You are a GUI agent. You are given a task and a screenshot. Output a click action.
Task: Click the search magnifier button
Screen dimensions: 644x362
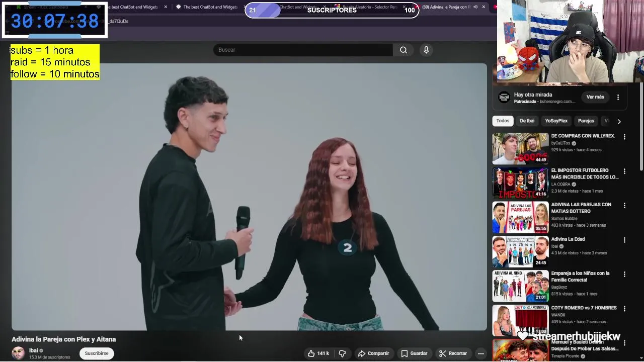(404, 50)
